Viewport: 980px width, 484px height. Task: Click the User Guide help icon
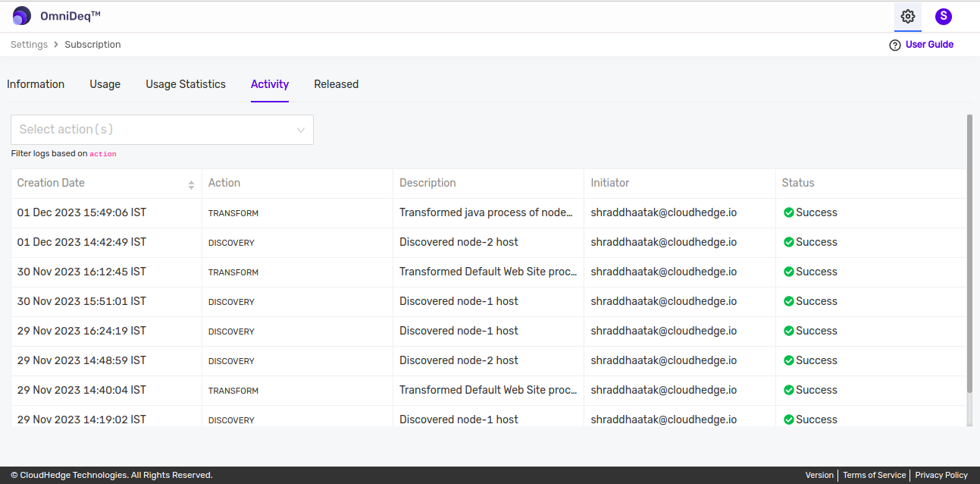[895, 45]
